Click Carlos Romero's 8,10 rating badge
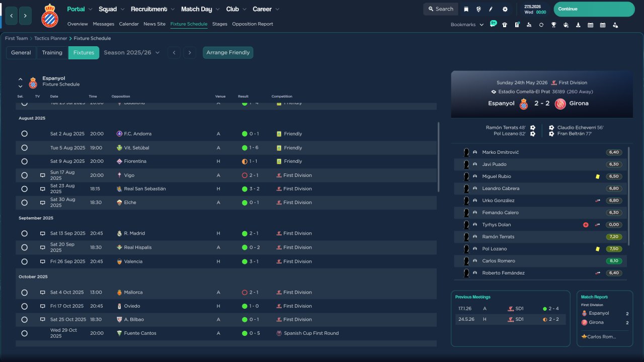644x362 pixels. [614, 261]
